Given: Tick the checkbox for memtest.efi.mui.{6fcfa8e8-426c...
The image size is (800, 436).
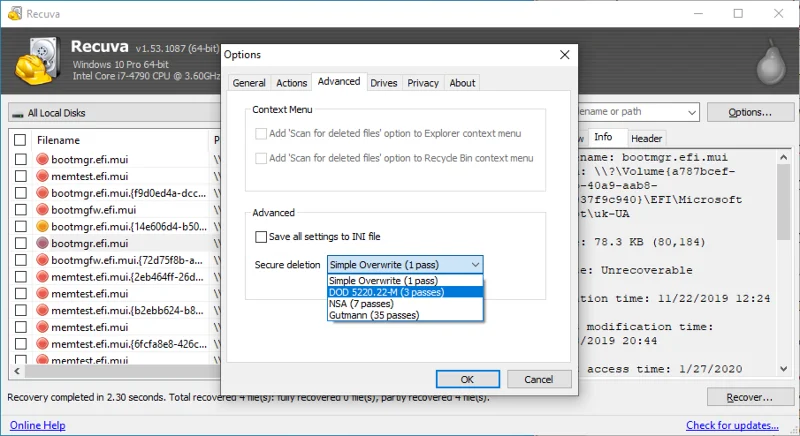Looking at the screenshot, I should (x=20, y=344).
